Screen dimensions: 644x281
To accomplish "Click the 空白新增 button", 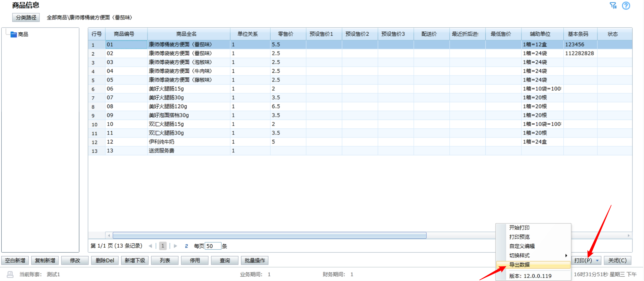I will coord(15,260).
